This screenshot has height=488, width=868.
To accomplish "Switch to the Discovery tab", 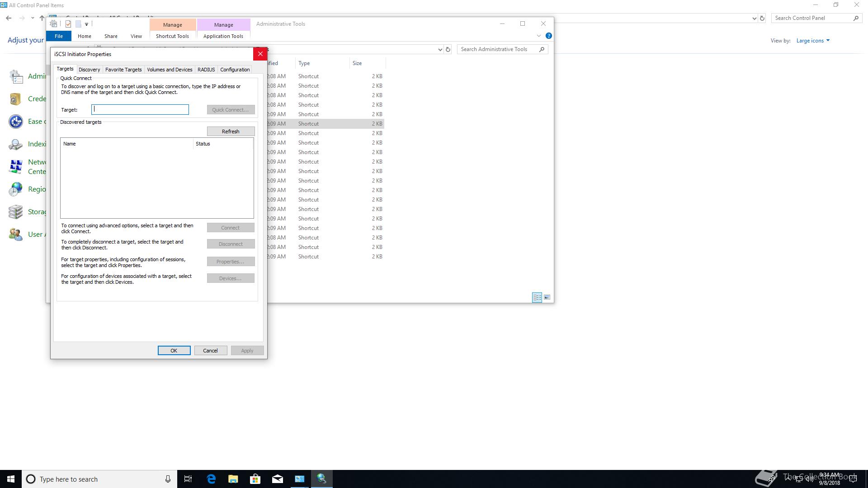I will (89, 70).
